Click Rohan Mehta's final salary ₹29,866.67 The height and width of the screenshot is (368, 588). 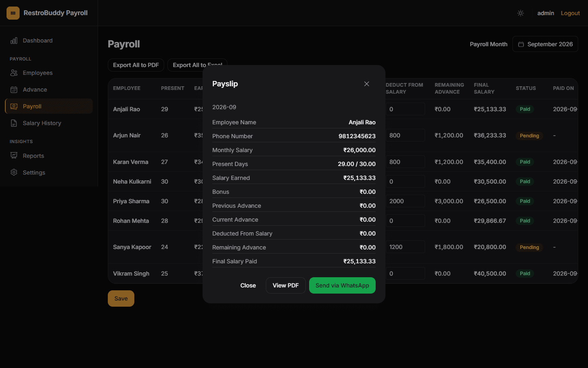click(490, 221)
